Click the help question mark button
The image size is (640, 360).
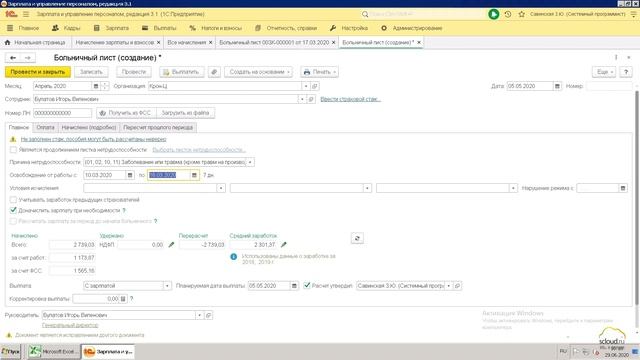pyautogui.click(x=626, y=72)
